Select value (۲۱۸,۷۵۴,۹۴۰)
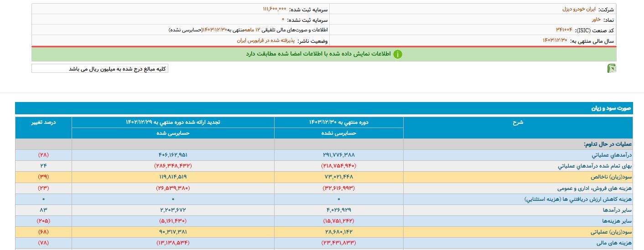Image resolution: width=644 pixels, height=250 pixels. (339, 166)
